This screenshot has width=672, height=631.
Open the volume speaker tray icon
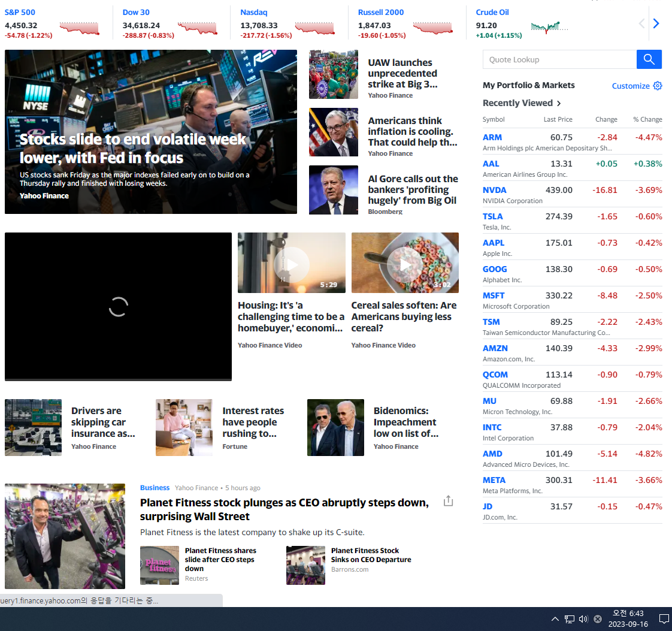pos(583,618)
